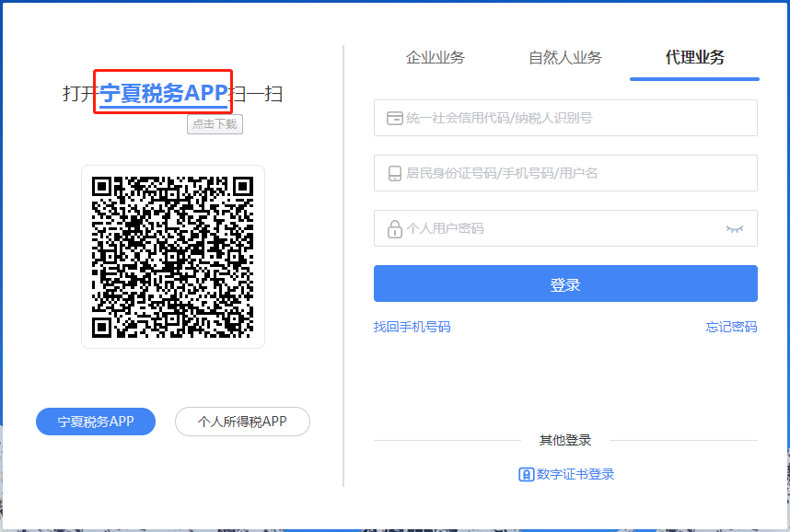Click the blue 登录 button

pyautogui.click(x=565, y=283)
